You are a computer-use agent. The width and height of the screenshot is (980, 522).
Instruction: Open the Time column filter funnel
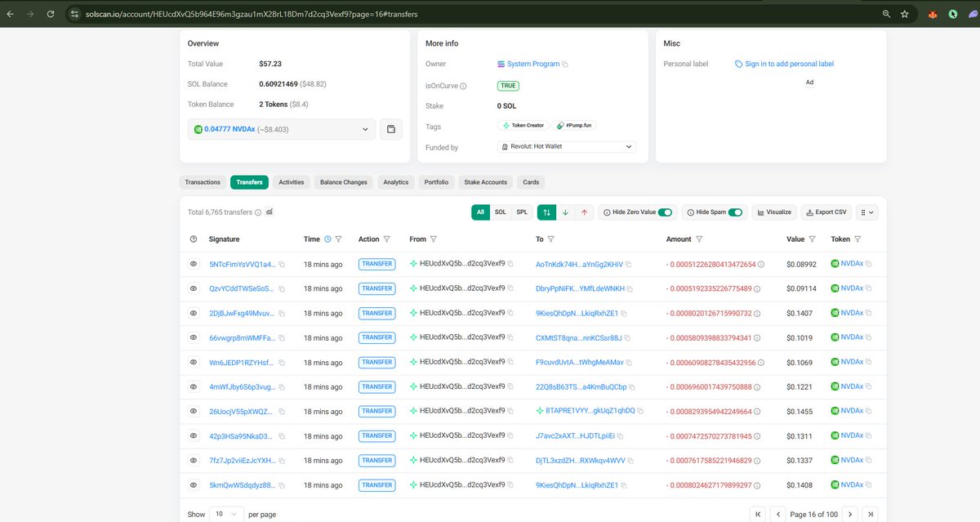pyautogui.click(x=338, y=239)
